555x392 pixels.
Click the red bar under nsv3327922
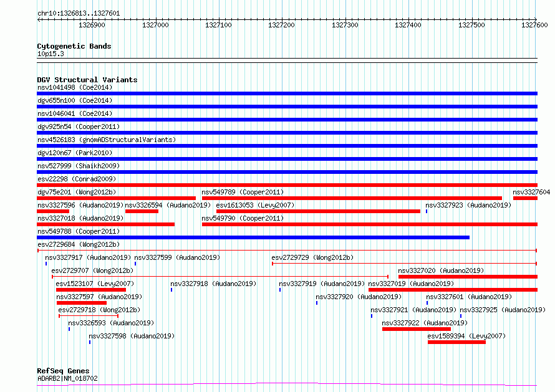tap(417, 329)
